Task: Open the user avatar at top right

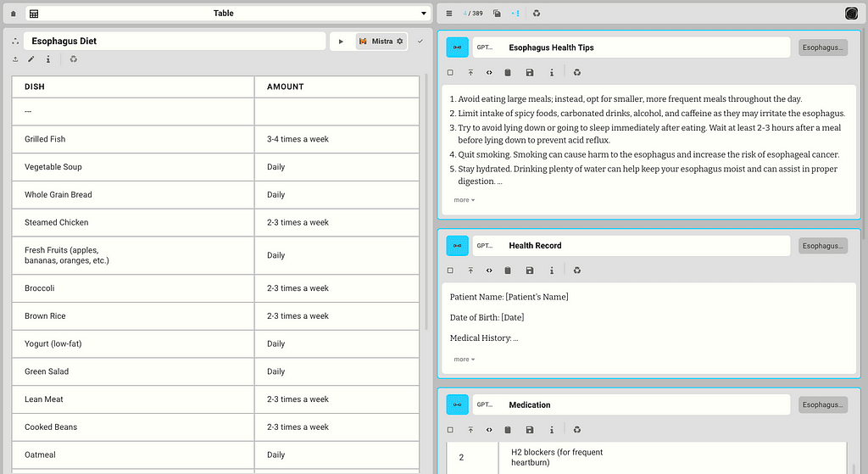Action: click(851, 14)
